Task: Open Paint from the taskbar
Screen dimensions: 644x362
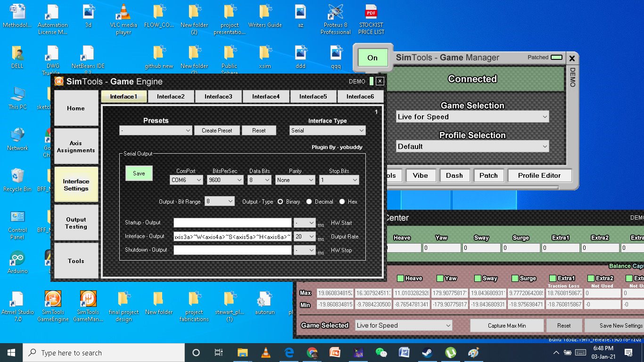Action: click(474, 353)
